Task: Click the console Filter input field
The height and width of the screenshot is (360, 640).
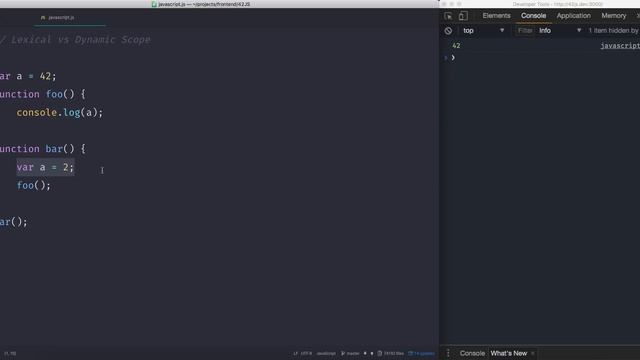Action: coord(525,31)
